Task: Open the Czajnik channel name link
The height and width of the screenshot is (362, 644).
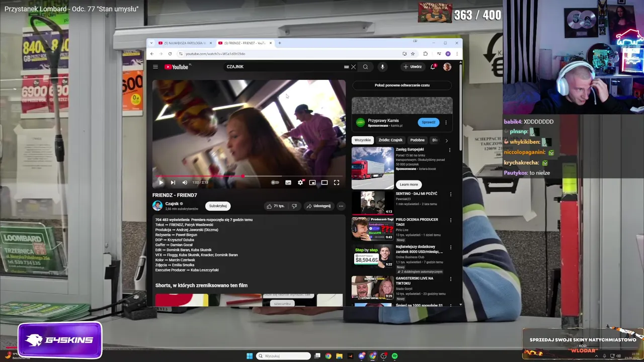Action: 172,204
